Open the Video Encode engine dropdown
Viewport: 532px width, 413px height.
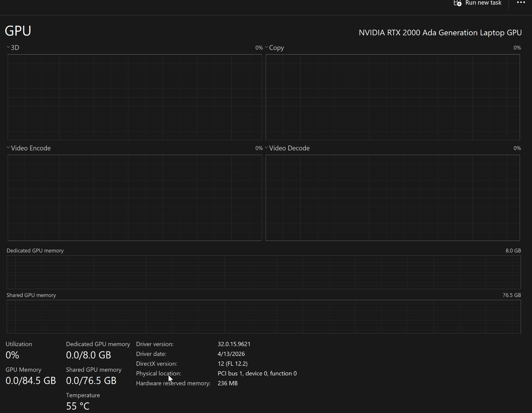(8, 148)
